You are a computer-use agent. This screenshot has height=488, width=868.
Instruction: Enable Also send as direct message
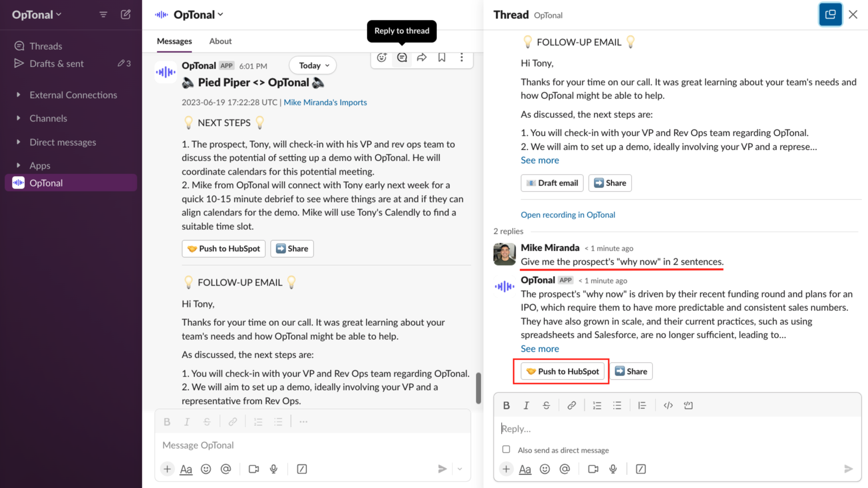[506, 449]
